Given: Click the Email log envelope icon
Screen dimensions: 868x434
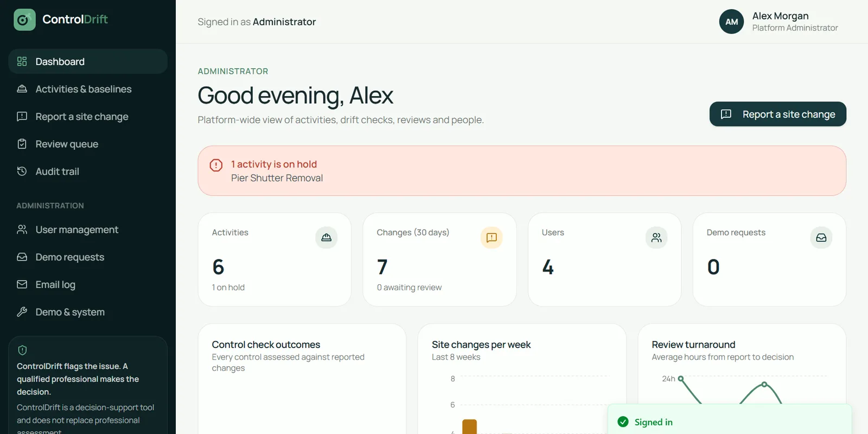Looking at the screenshot, I should coord(22,284).
